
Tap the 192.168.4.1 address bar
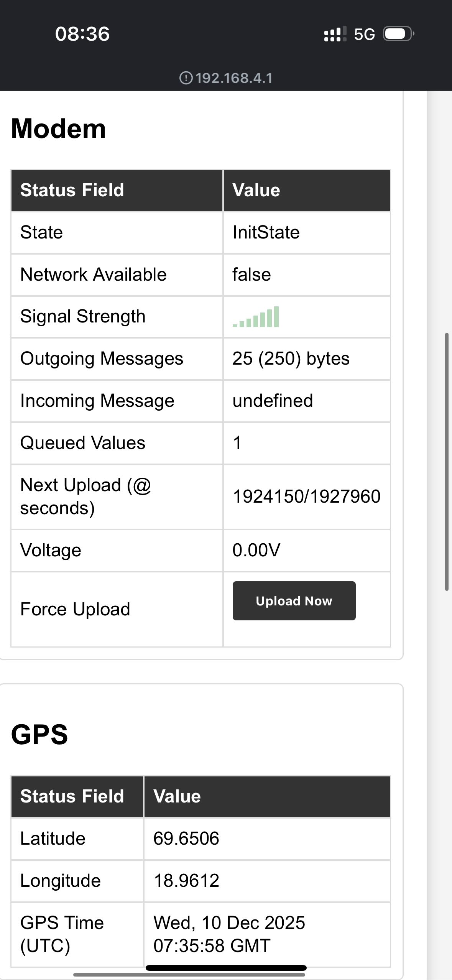(x=233, y=78)
